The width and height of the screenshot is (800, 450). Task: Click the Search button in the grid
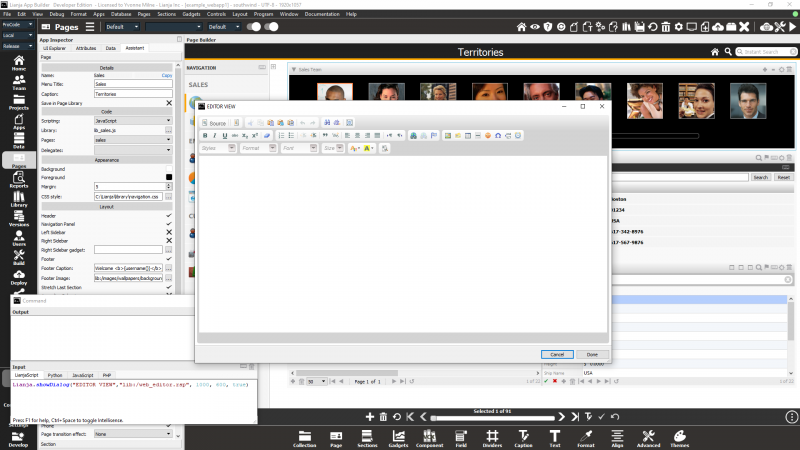(761, 177)
